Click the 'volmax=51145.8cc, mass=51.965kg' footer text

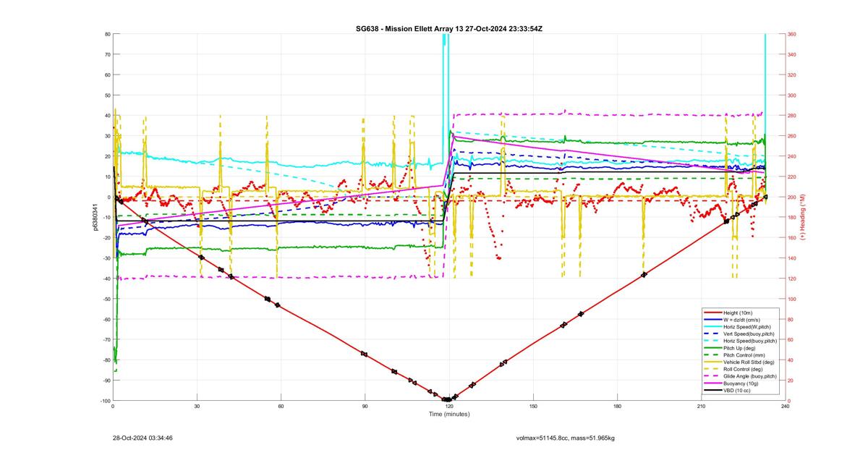[x=565, y=438]
